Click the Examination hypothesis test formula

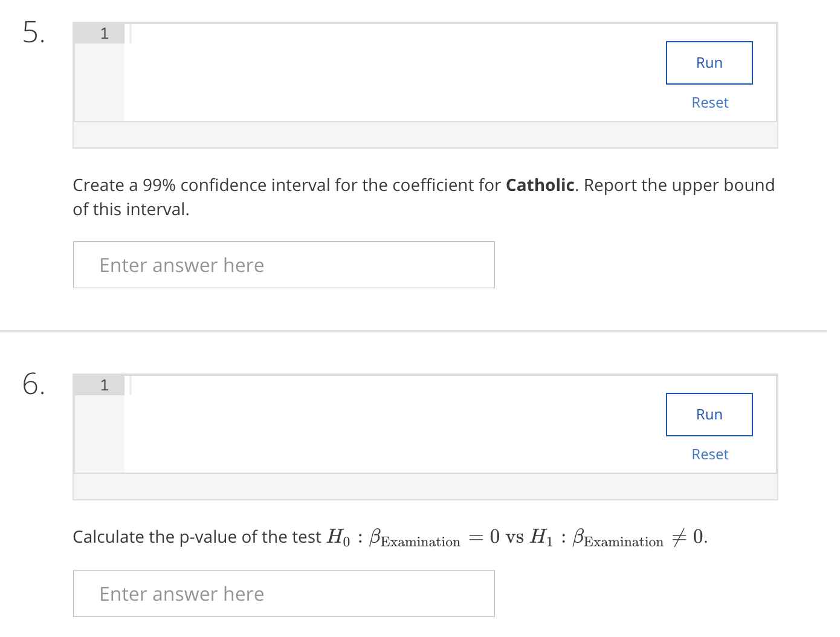tap(517, 537)
